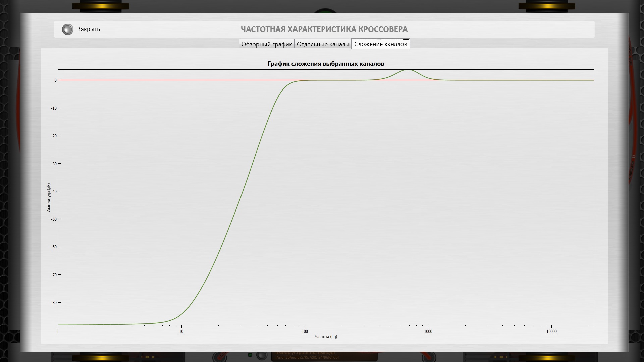The width and height of the screenshot is (644, 362).
Task: Click the Амплитуда (дБ) vertical axis label
Action: tap(49, 197)
